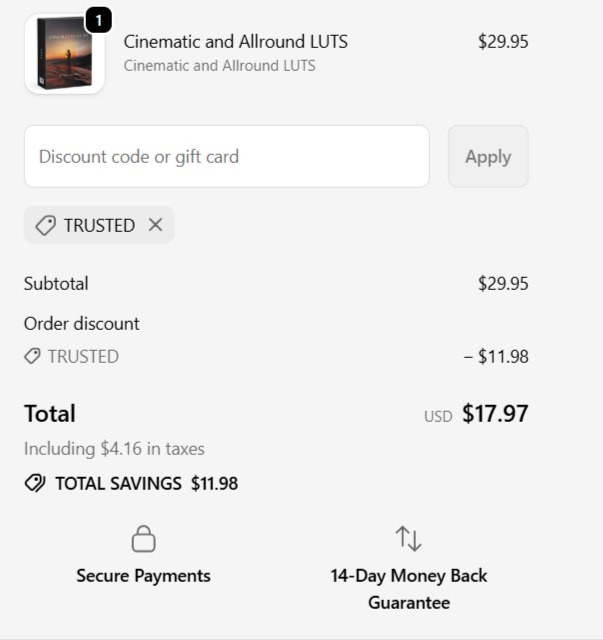Click the tag icon in the TRUSTED chip
The image size is (603, 640).
[x=45, y=226]
